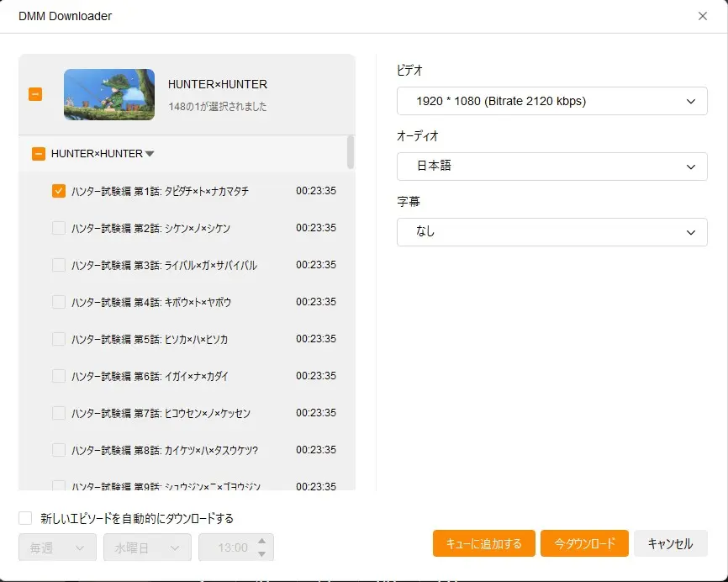Check episode 第5話 ヒソカ×ハ×ヒソカ
The image size is (728, 582).
[x=59, y=339]
